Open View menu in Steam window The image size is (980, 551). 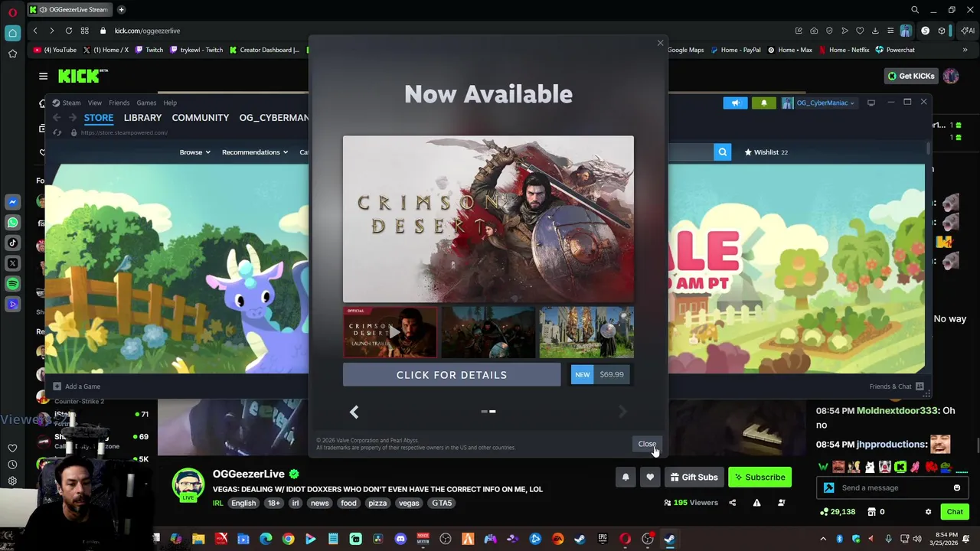click(x=94, y=103)
